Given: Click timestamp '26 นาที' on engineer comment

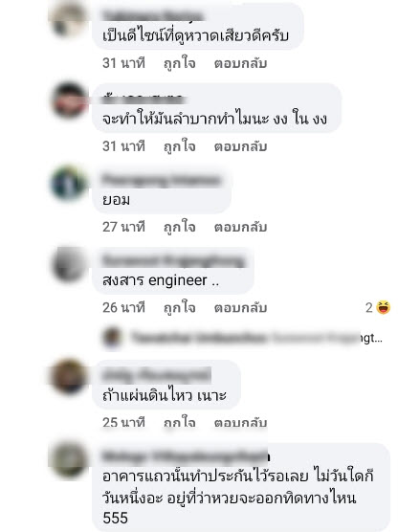Looking at the screenshot, I should [123, 308].
